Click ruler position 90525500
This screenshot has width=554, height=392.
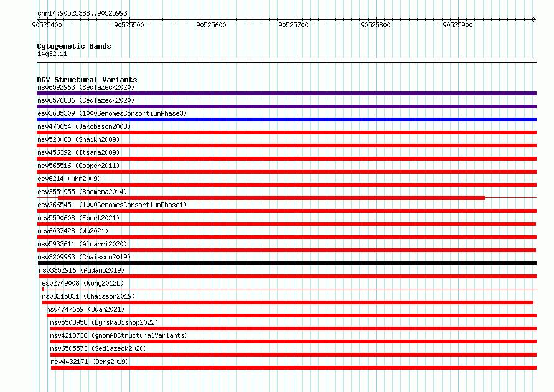coord(129,25)
